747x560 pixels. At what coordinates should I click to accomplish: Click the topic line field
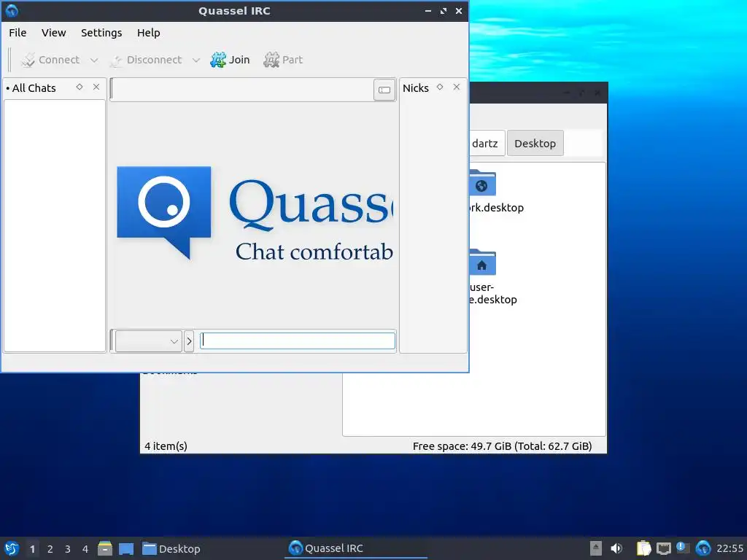click(242, 90)
